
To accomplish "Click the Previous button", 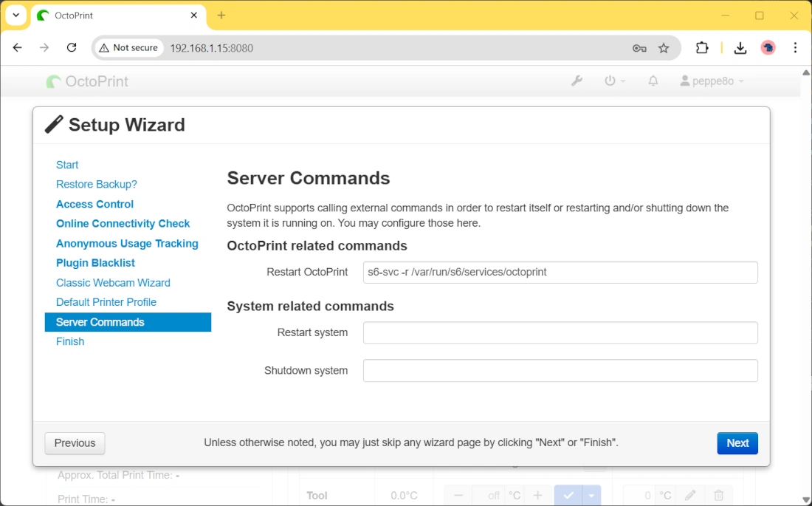I will (75, 443).
